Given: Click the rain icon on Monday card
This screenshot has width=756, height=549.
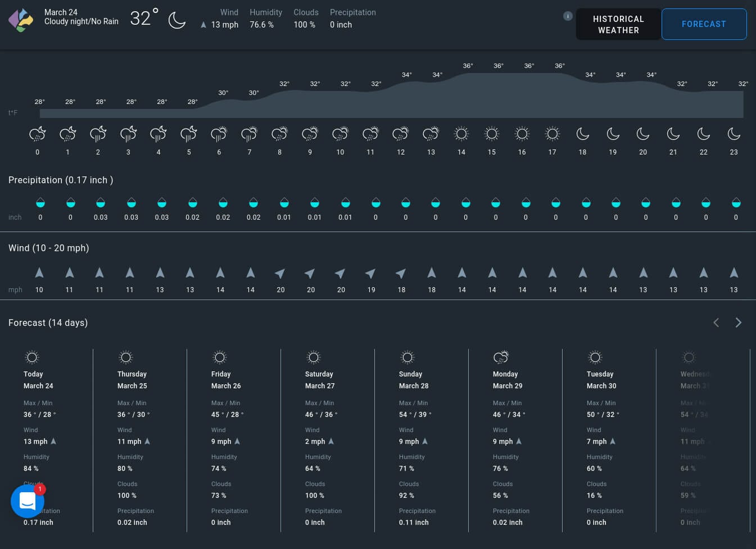Looking at the screenshot, I should pos(501,357).
